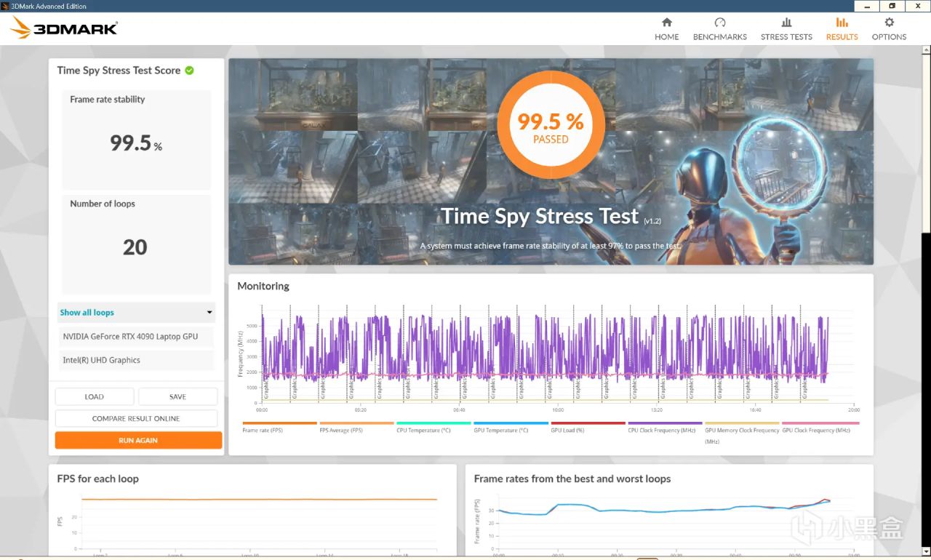Open the BENCHMARKS section
The image size is (931, 560).
[x=719, y=29]
